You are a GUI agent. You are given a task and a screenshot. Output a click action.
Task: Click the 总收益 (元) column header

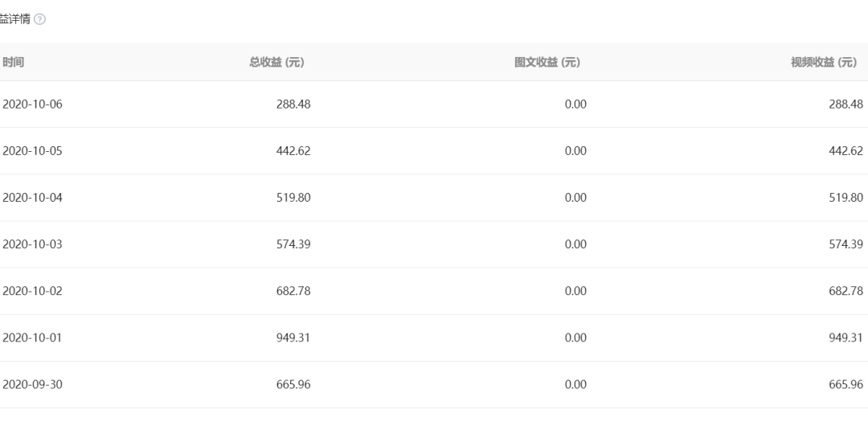(276, 63)
